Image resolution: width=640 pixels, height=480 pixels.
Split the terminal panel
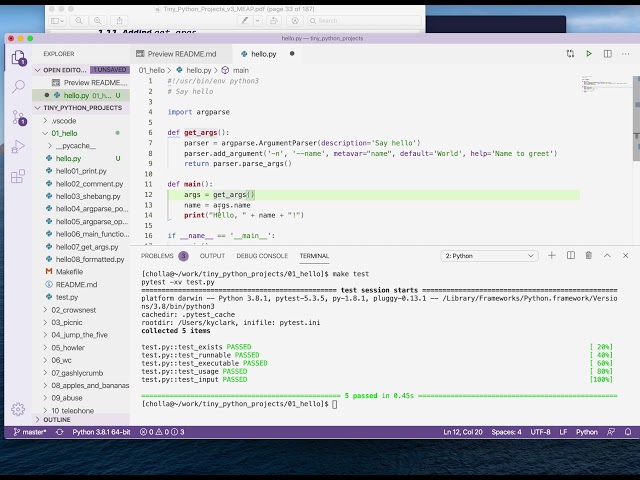pyautogui.click(x=571, y=256)
